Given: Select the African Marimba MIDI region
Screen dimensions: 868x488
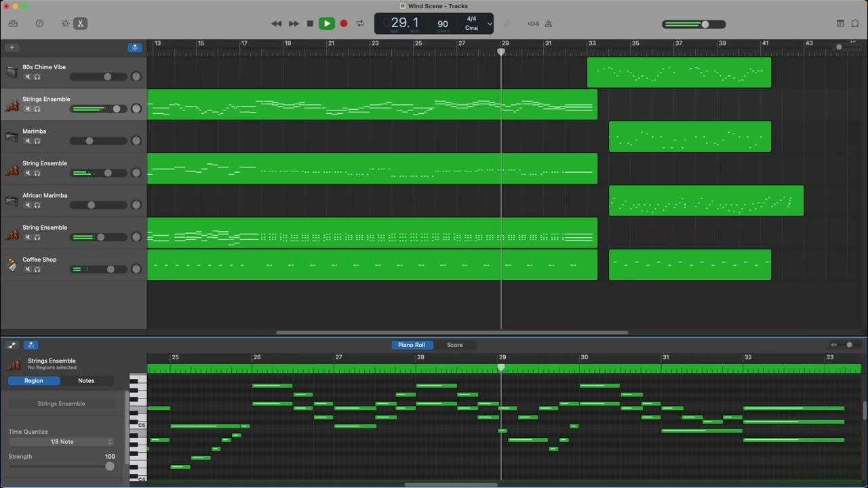Looking at the screenshot, I should click(x=706, y=201).
